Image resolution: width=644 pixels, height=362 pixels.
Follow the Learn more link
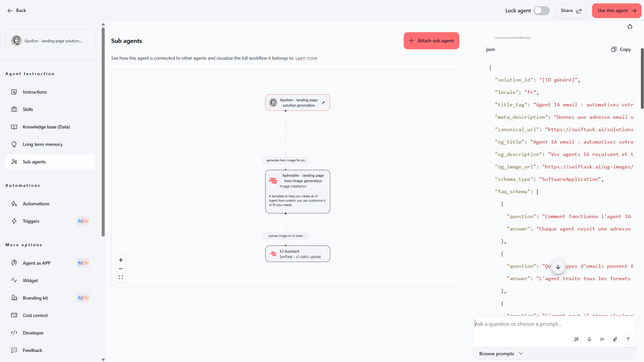(306, 58)
